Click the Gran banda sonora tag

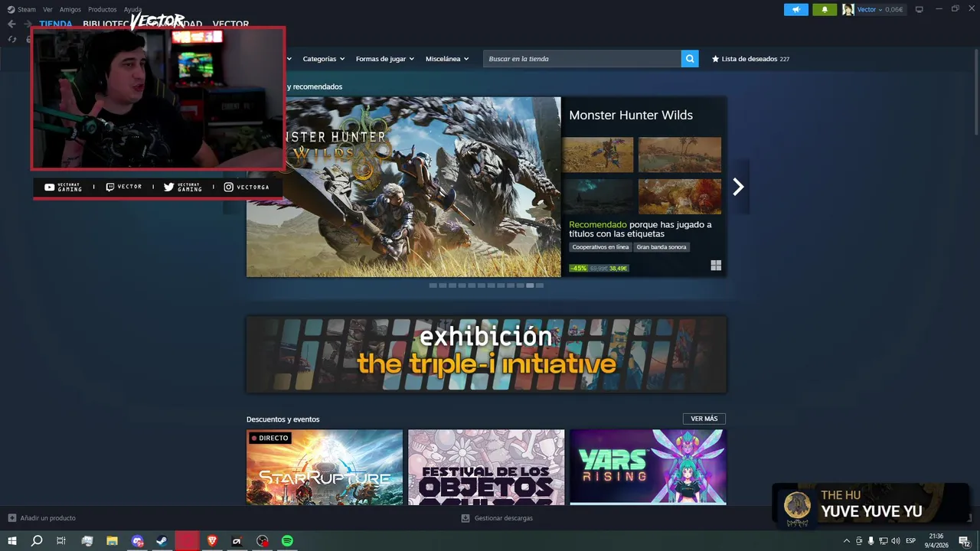pyautogui.click(x=661, y=247)
